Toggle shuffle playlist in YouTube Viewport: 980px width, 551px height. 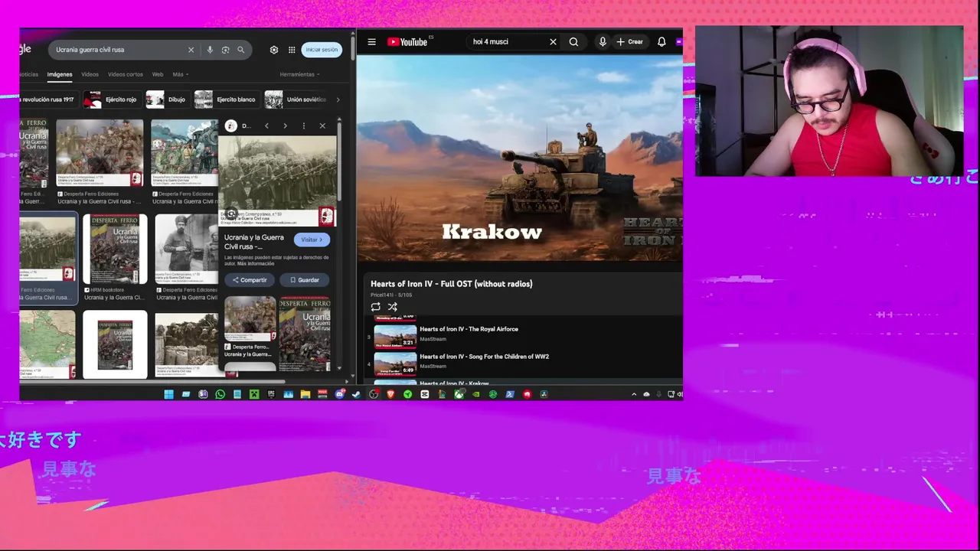tap(392, 307)
